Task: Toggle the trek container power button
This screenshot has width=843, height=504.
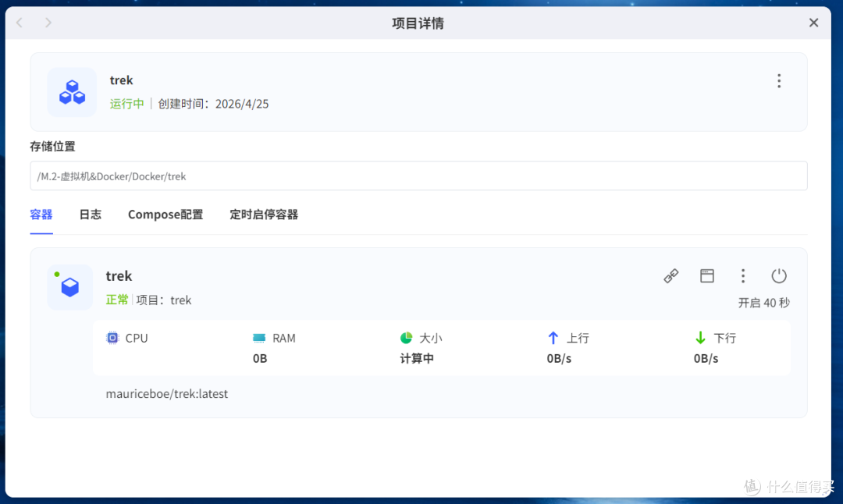Action: coord(778,276)
